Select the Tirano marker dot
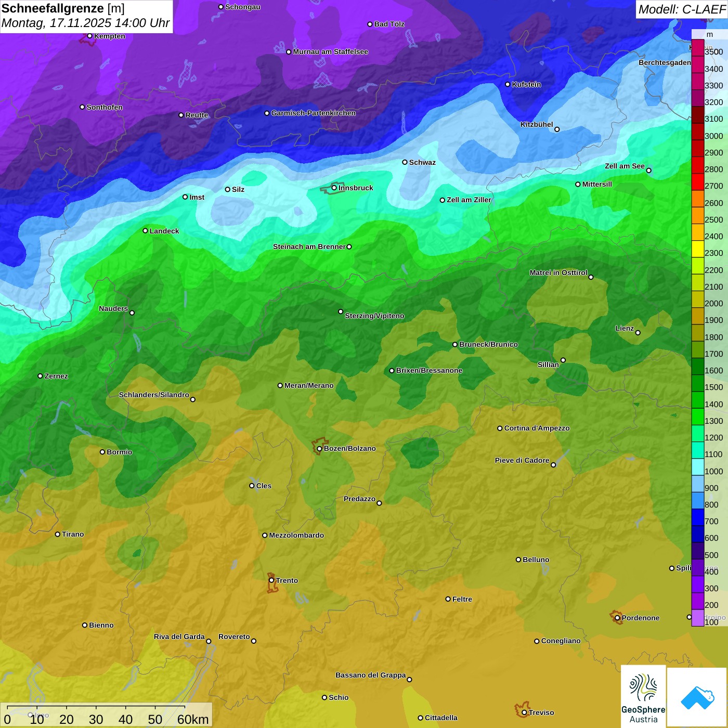Viewport: 728px width, 728px height. click(58, 534)
